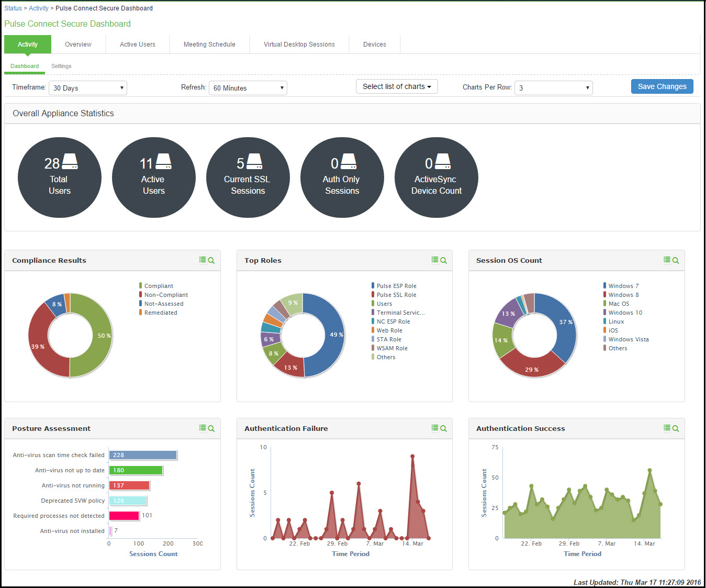This screenshot has height=588, width=706.
Task: Open list view icon in Authentication Success
Action: click(667, 428)
